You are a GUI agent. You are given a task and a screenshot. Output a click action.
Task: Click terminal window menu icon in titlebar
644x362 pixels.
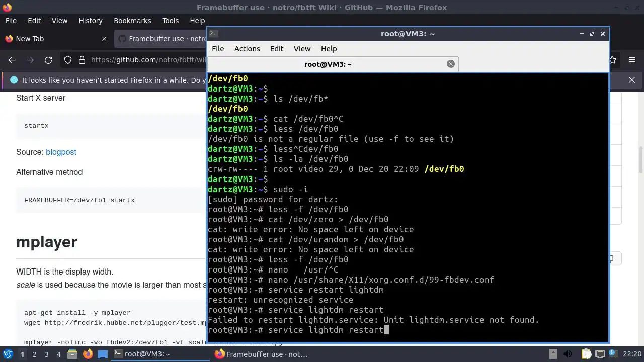[213, 34]
